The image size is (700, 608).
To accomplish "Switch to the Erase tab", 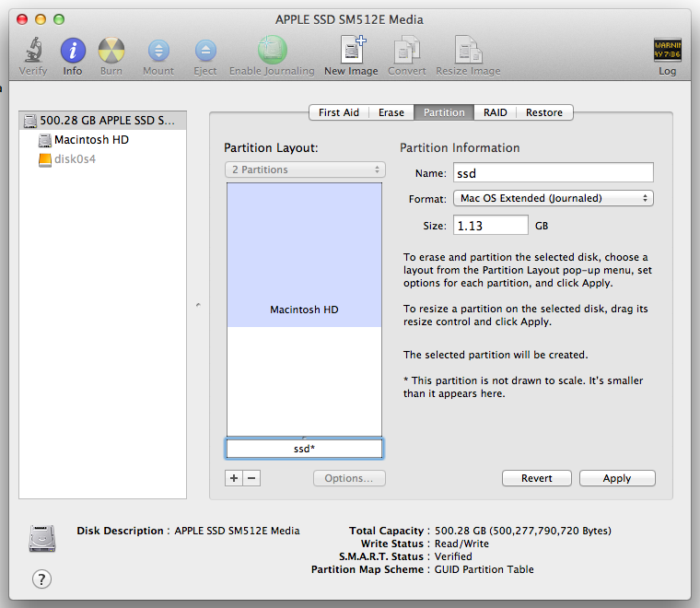I will [x=391, y=112].
